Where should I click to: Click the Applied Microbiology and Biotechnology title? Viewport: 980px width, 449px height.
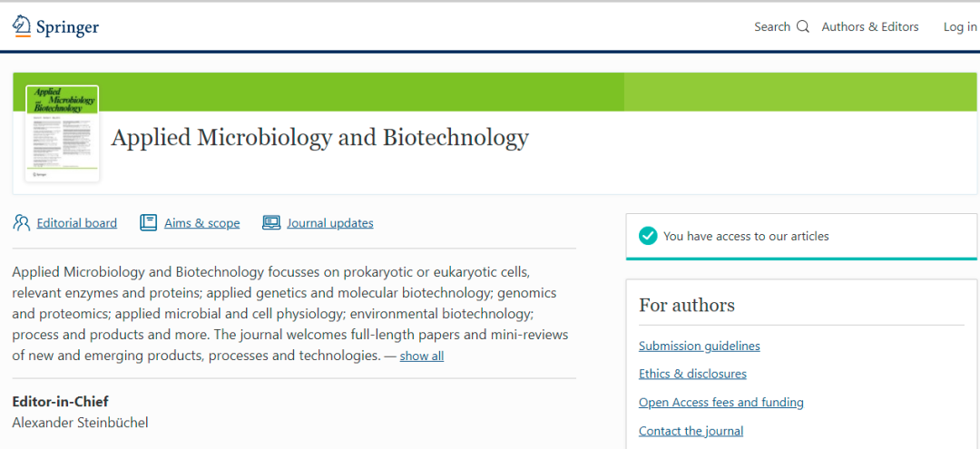[x=319, y=138]
